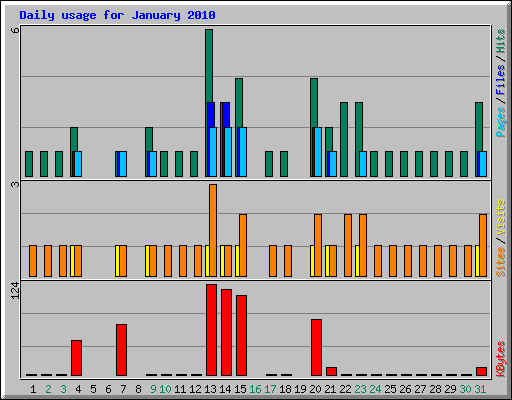Click day label 18 on x-axis
The image size is (512, 400).
tap(285, 389)
